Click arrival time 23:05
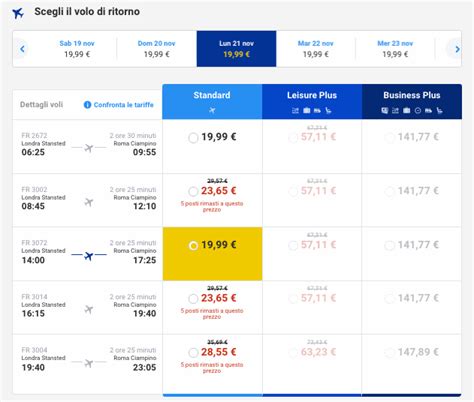The width and height of the screenshot is (474, 402). [x=144, y=367]
